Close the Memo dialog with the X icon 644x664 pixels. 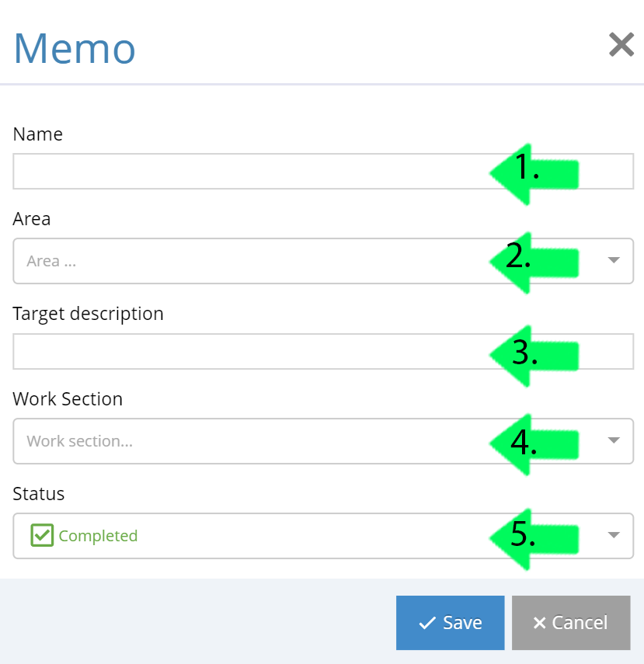point(621,44)
